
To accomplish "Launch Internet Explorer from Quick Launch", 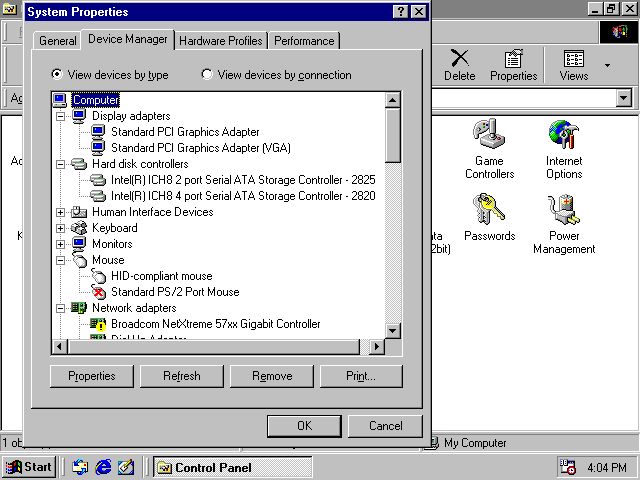I will click(103, 467).
